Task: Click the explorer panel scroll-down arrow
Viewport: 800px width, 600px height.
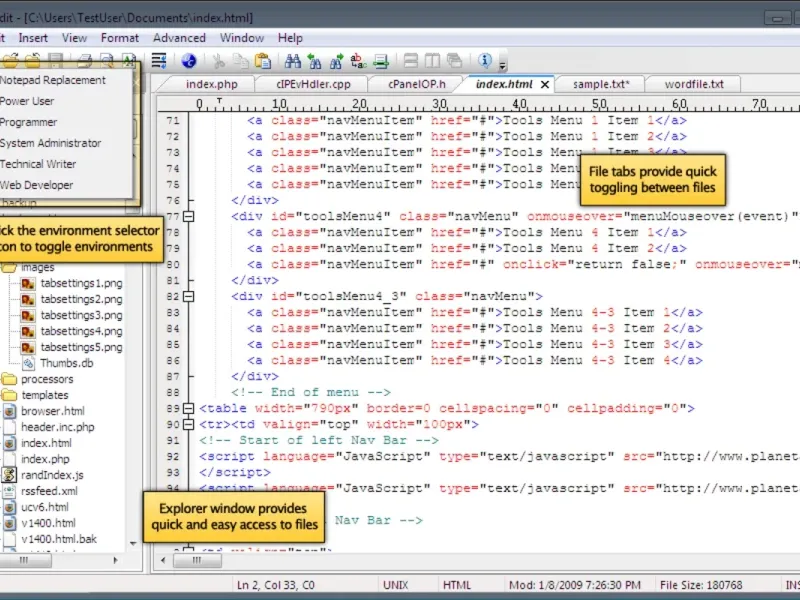Action: click(x=134, y=544)
